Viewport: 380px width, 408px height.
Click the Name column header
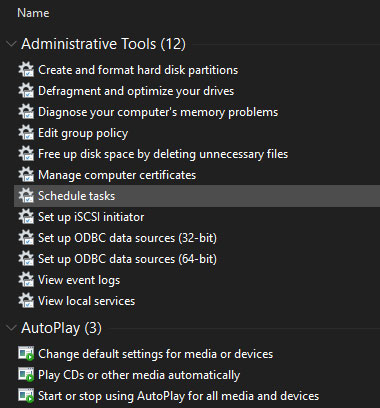tap(33, 13)
